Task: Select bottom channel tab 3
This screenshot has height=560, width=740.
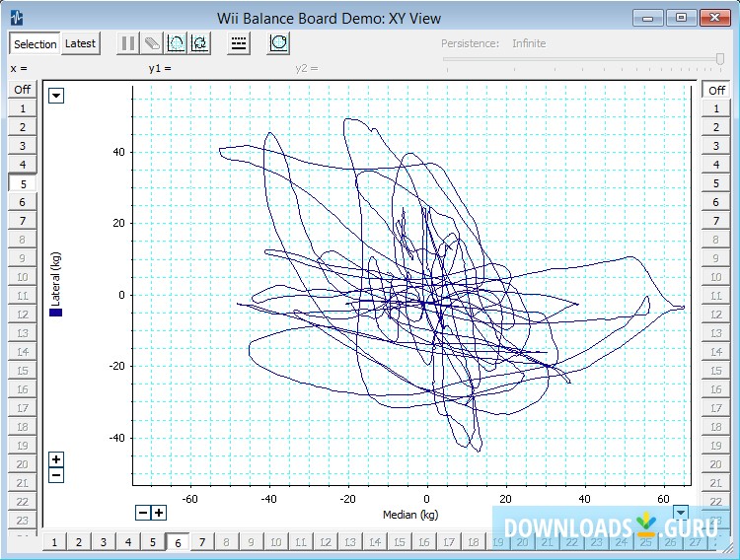Action: point(104,542)
